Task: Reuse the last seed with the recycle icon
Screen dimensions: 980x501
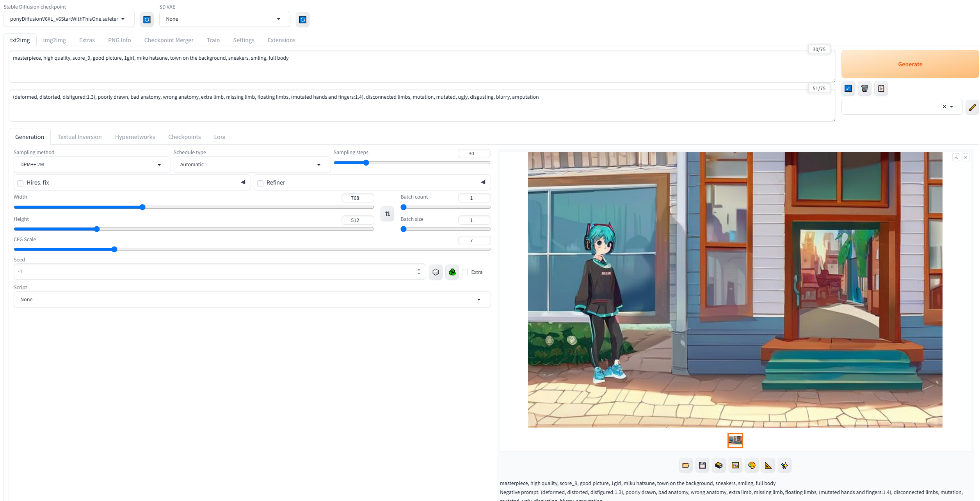Action: pos(452,272)
